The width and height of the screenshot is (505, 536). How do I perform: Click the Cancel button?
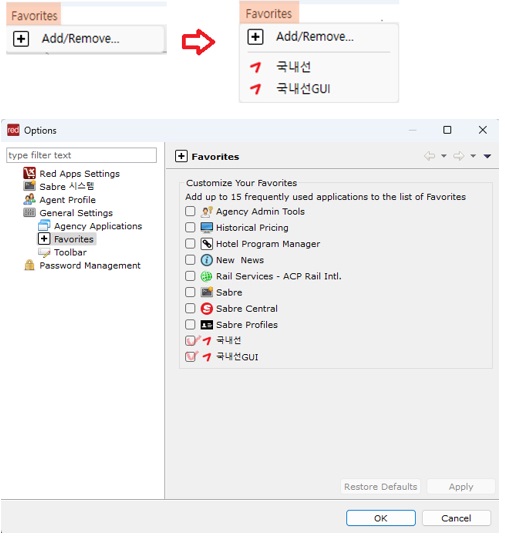(456, 519)
